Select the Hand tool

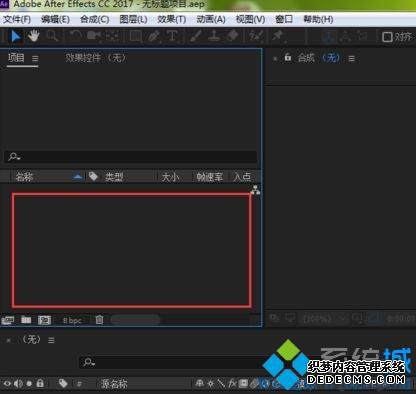click(x=33, y=36)
